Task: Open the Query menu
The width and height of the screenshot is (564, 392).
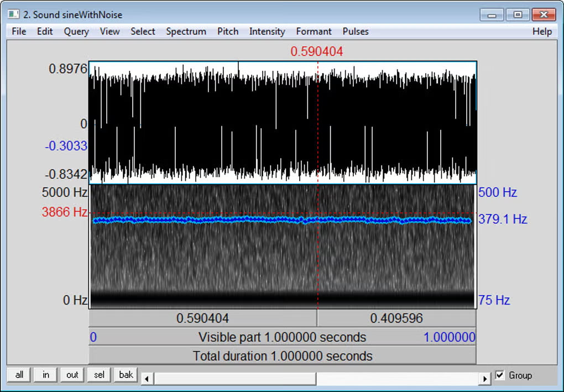Action: click(x=76, y=32)
